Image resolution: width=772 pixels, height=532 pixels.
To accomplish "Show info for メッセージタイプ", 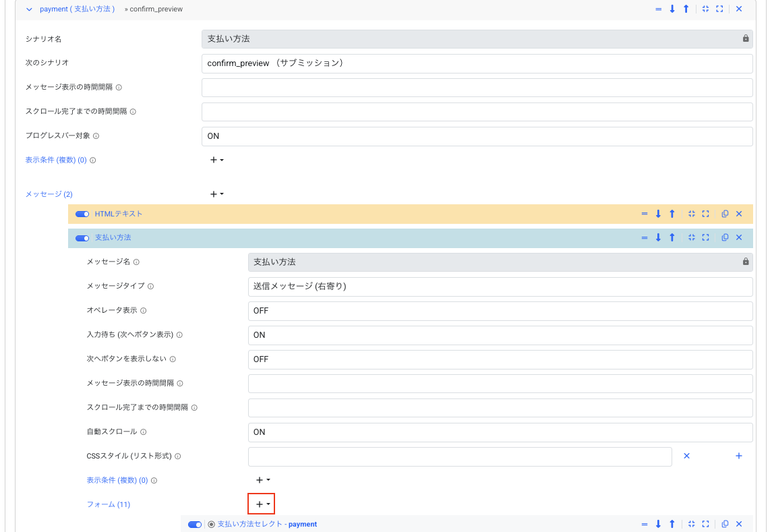I will pyautogui.click(x=150, y=286).
